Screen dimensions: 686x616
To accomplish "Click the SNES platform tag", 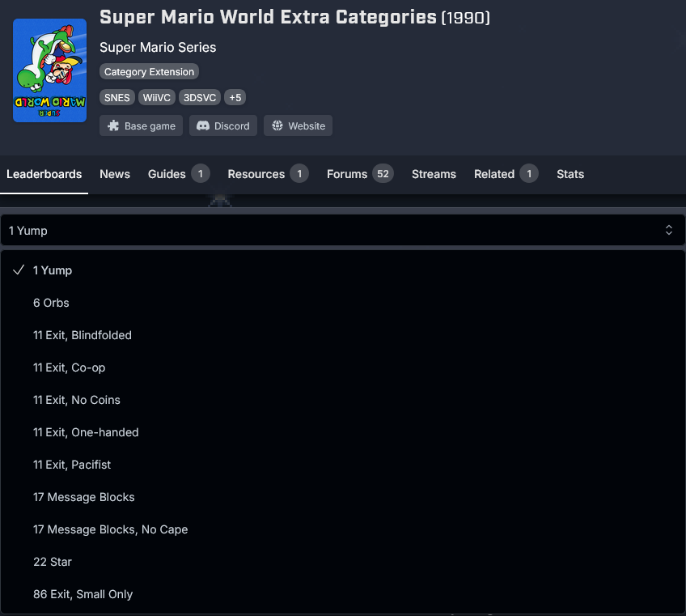I will [116, 98].
